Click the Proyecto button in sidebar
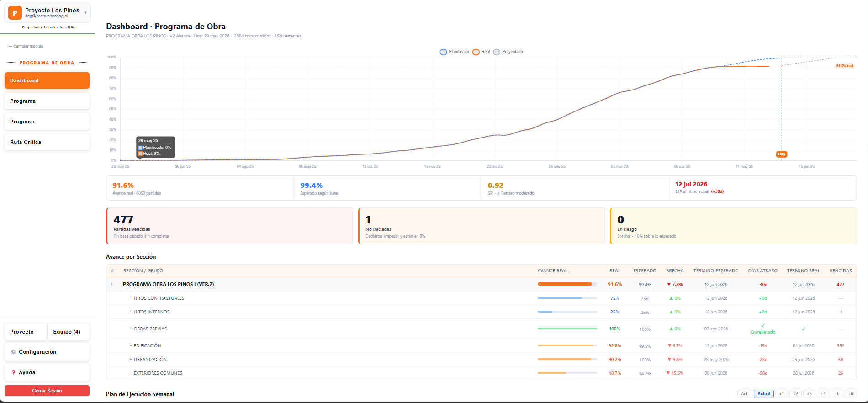The image size is (868, 403). (x=26, y=332)
